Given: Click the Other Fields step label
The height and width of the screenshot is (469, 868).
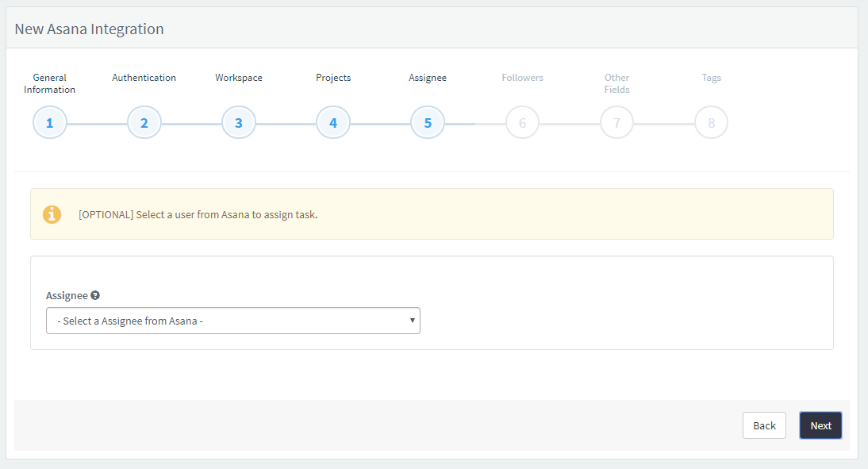Looking at the screenshot, I should click(616, 83).
